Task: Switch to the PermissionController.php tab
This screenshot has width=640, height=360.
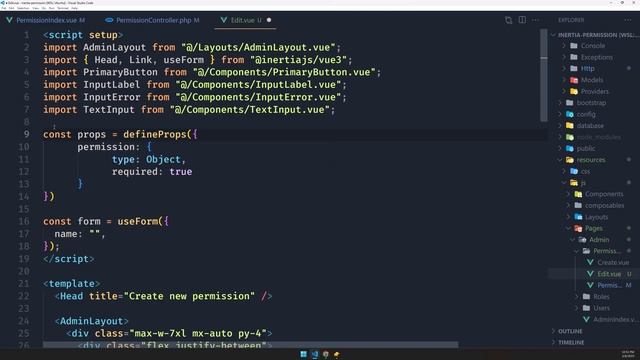Action: click(x=152, y=20)
